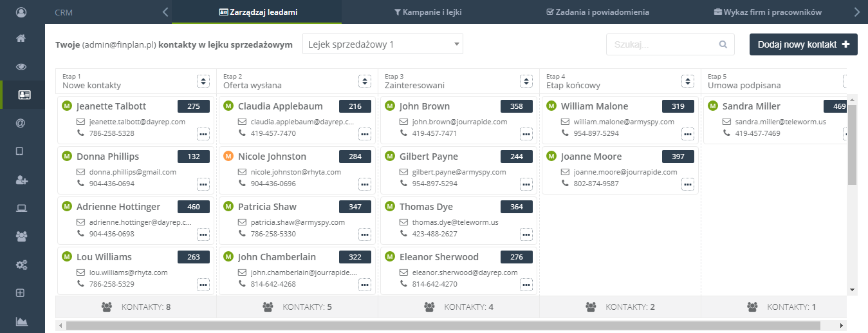Viewport: 868px width, 333px height.
Task: Open the sort control for Nowe kontakty stage
Action: 203,81
